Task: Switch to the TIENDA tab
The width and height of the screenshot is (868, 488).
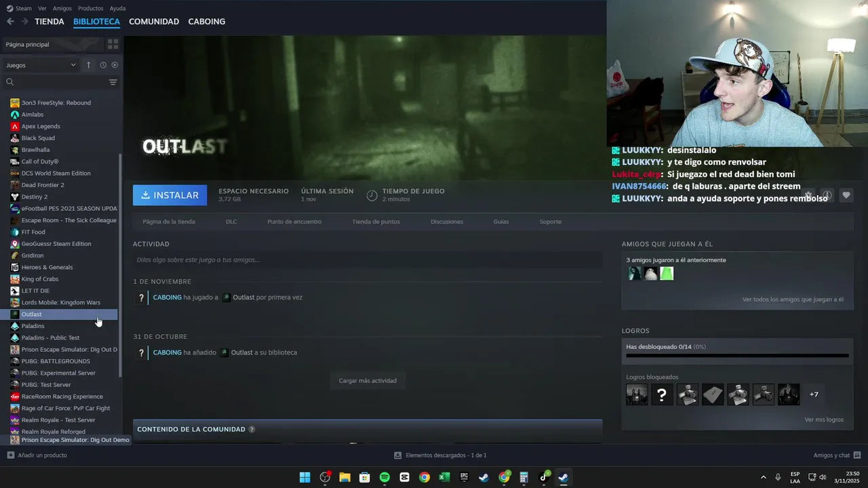Action: (x=50, y=22)
